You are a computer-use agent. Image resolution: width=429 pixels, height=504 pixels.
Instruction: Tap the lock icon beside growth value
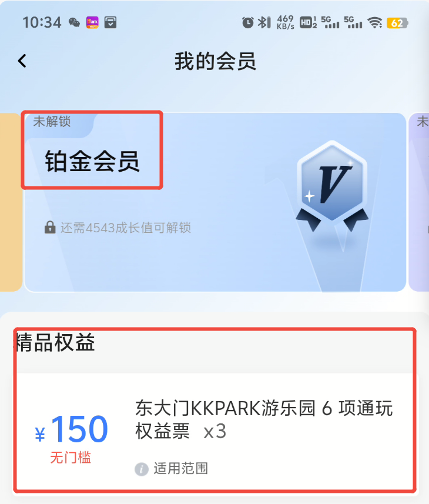coord(50,227)
